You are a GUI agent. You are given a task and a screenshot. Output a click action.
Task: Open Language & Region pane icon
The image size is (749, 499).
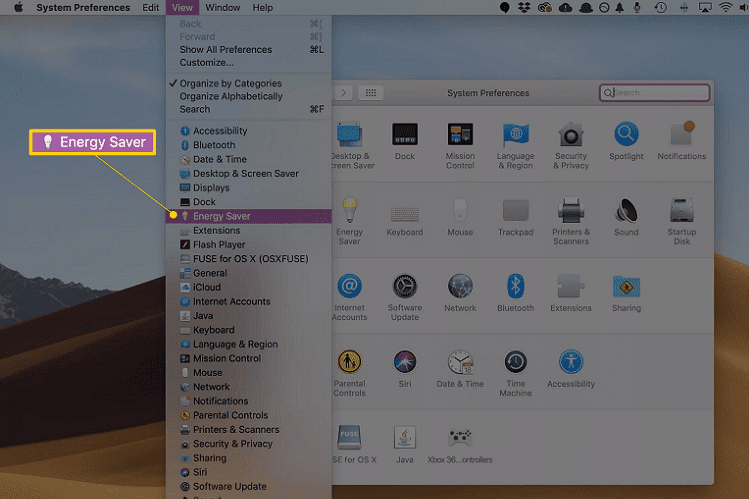click(x=515, y=134)
